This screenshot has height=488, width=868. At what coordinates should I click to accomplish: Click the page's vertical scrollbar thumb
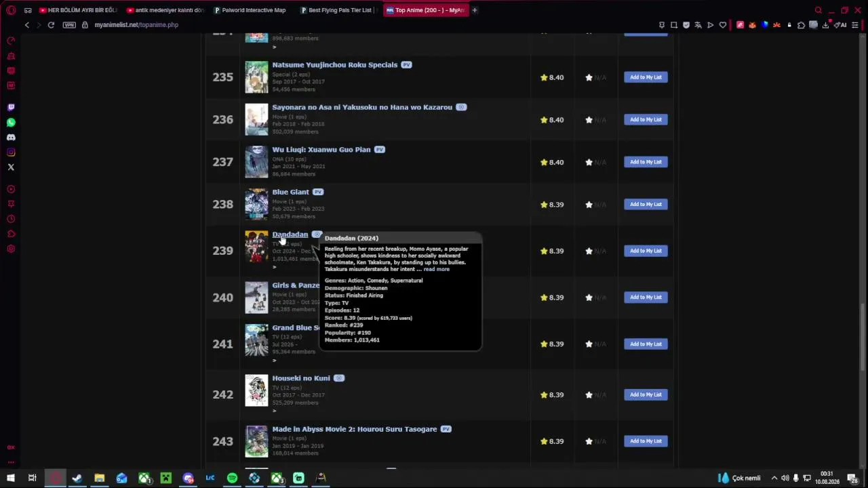pyautogui.click(x=863, y=338)
